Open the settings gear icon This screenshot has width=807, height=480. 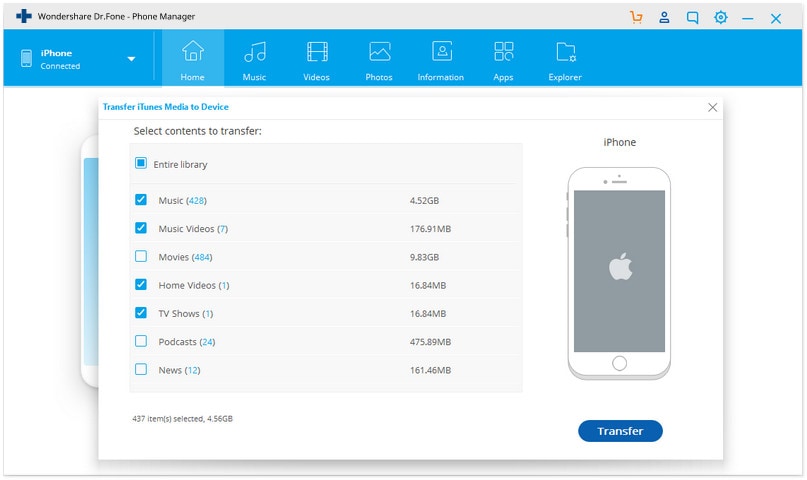(721, 17)
